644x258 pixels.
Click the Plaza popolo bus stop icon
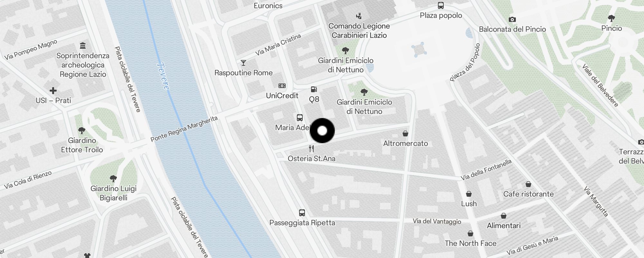point(441,5)
